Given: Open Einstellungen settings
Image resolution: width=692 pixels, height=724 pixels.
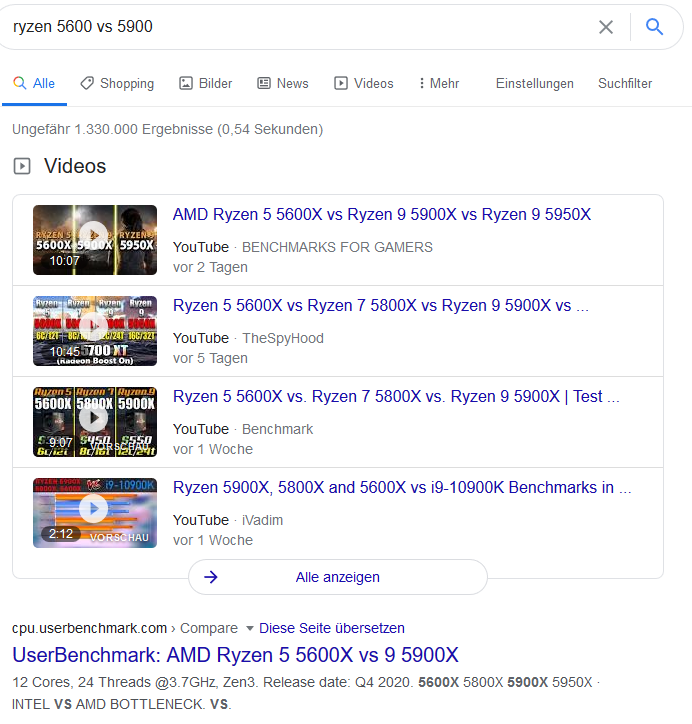Looking at the screenshot, I should click(x=535, y=84).
